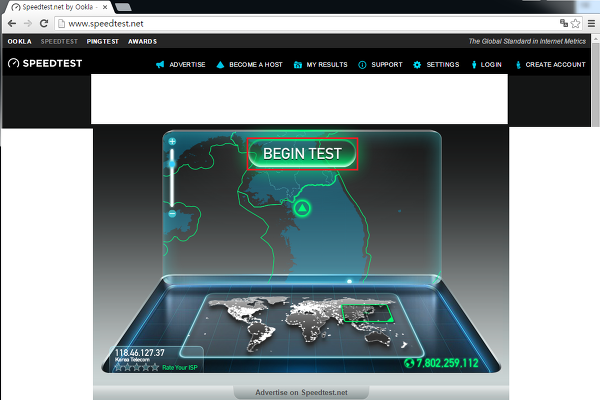600x400 pixels.
Task: Click the Rate Your ISP link
Action: [x=180, y=367]
